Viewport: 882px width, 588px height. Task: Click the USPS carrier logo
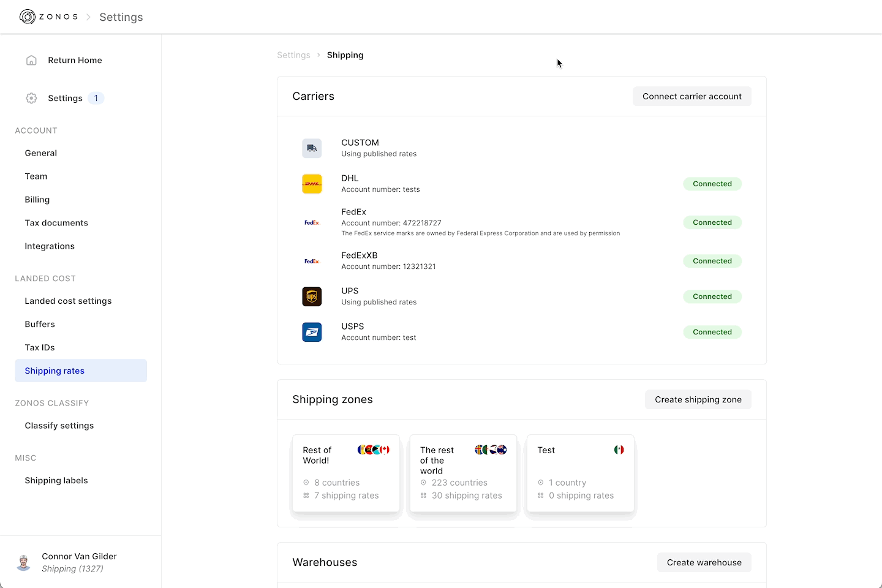(x=312, y=332)
